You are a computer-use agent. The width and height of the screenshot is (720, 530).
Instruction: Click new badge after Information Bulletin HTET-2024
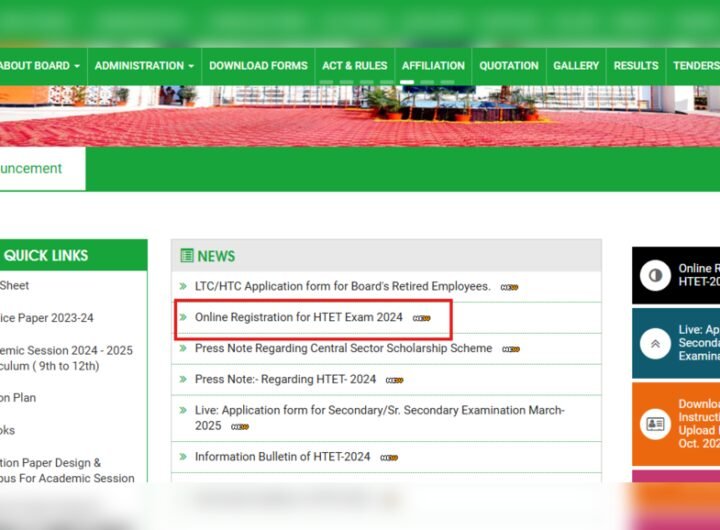[x=389, y=458]
